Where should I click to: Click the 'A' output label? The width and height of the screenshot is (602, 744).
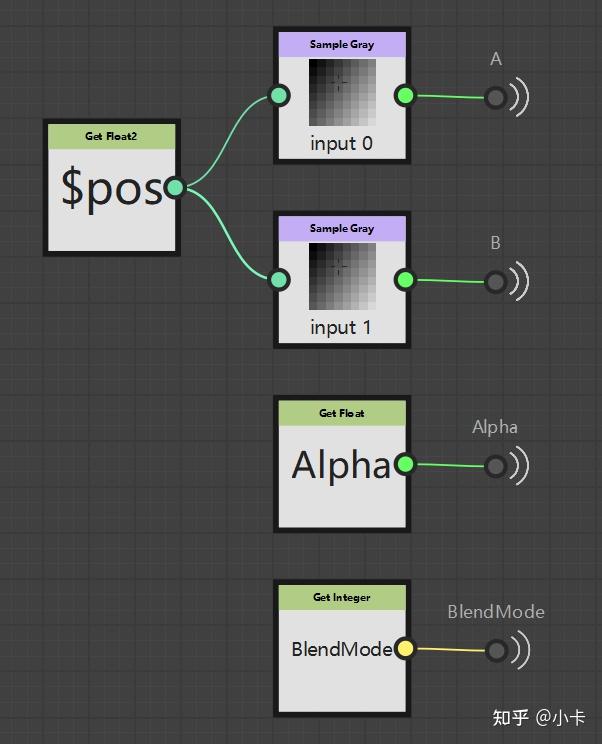[496, 59]
